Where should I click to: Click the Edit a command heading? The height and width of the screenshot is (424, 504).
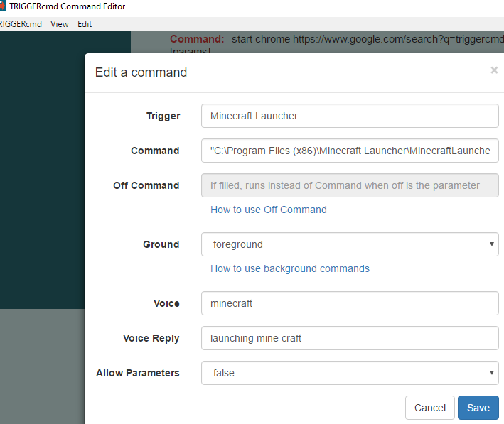point(141,72)
